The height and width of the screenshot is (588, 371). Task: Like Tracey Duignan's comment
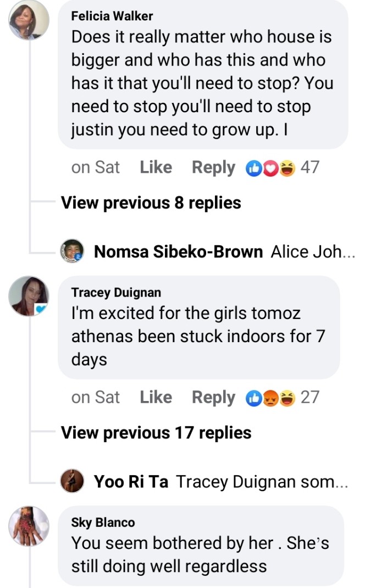(x=156, y=398)
